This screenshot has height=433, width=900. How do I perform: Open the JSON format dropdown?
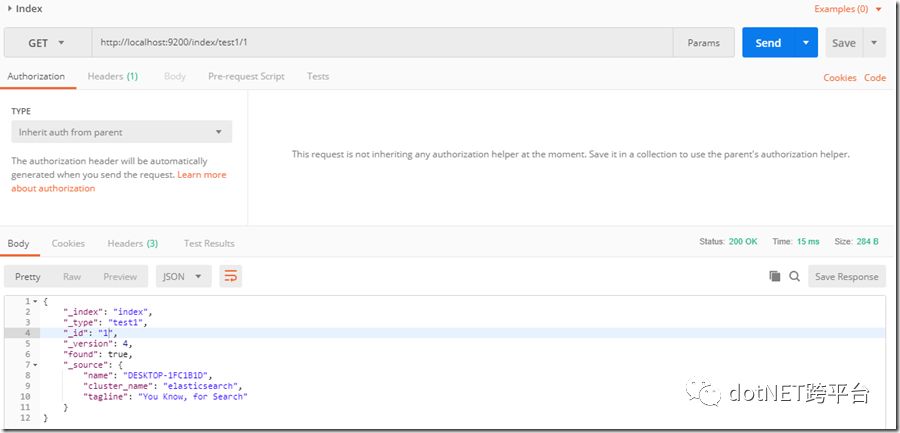183,276
